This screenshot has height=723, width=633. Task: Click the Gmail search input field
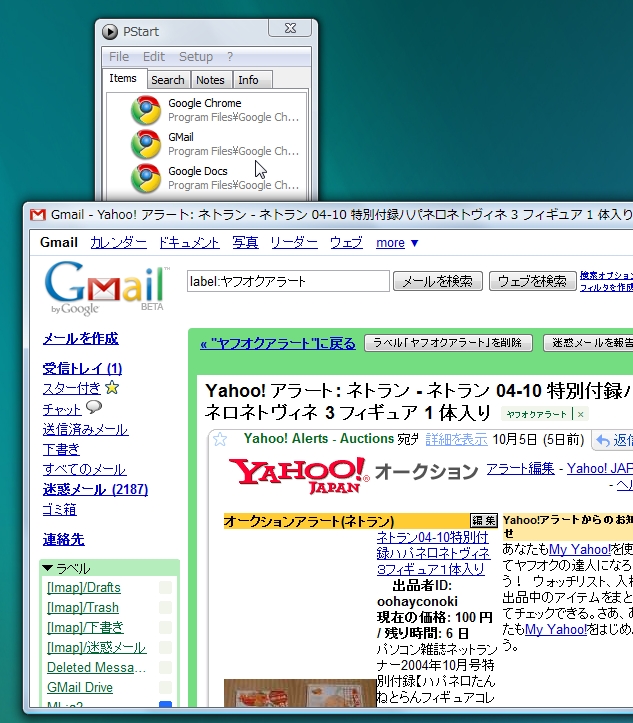pos(288,281)
